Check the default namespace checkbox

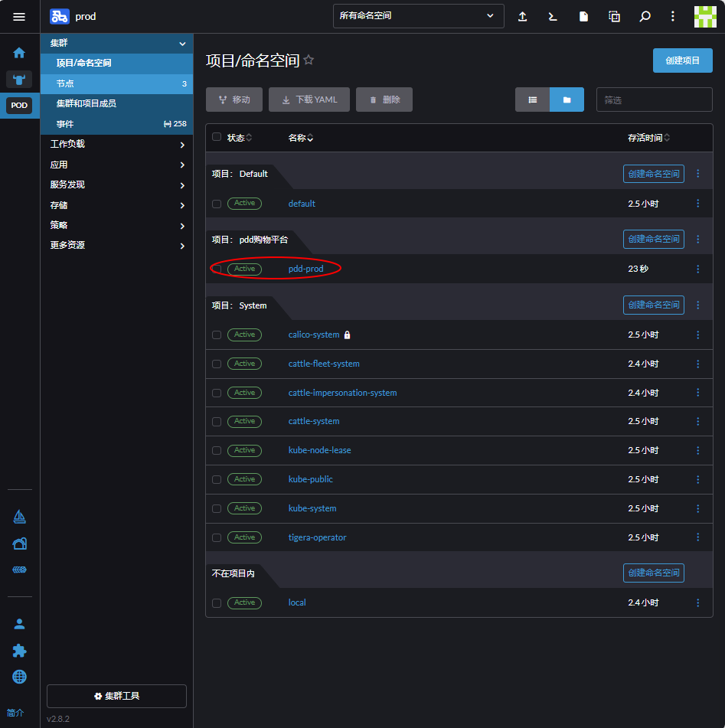pos(217,204)
